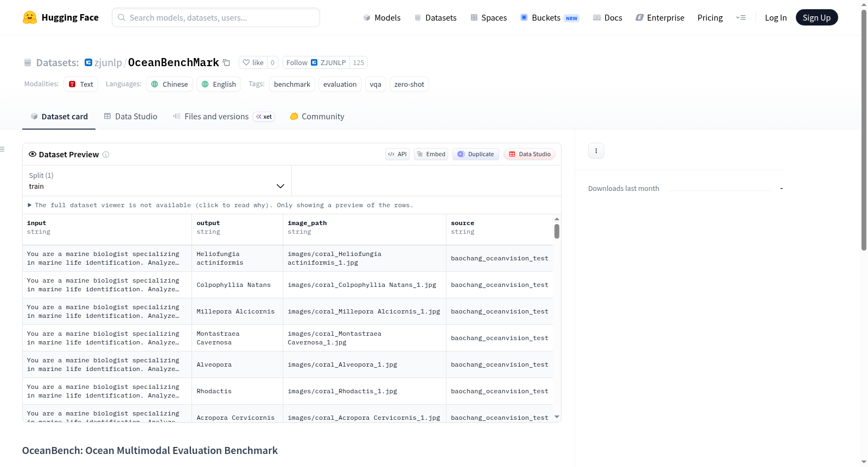Image resolution: width=868 pixels, height=467 pixels.
Task: Select the Rhodactis output cell
Action: 237,391
